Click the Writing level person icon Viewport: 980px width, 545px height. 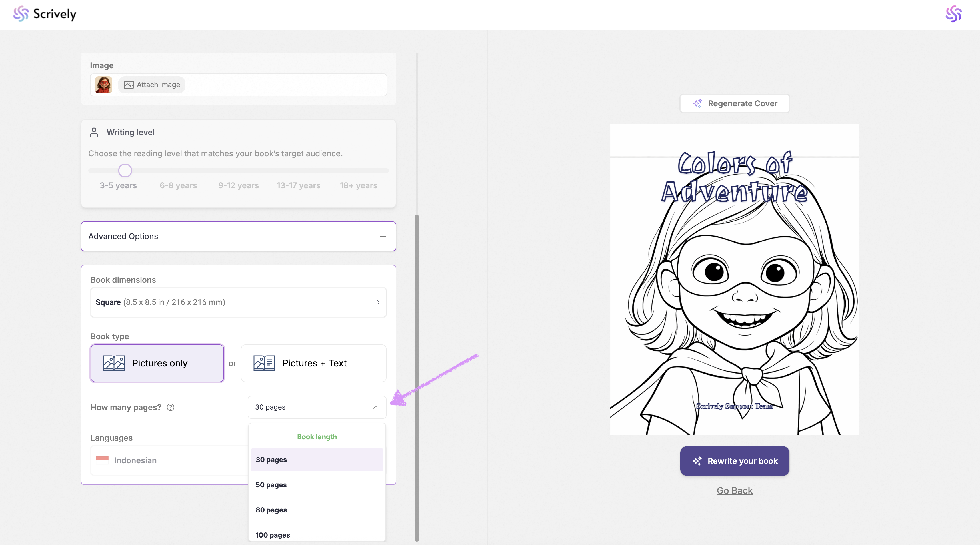[x=94, y=132]
